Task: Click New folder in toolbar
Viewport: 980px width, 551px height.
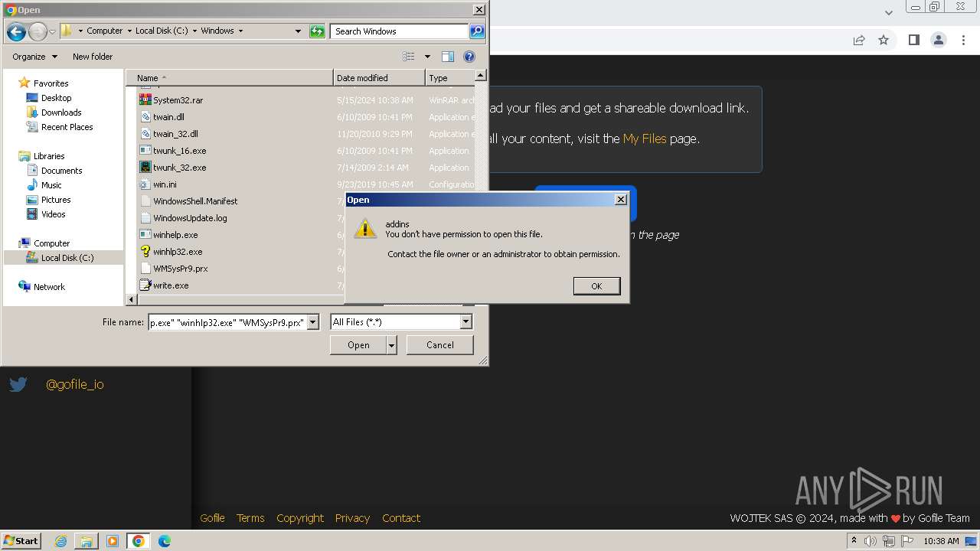Action: pyautogui.click(x=93, y=57)
